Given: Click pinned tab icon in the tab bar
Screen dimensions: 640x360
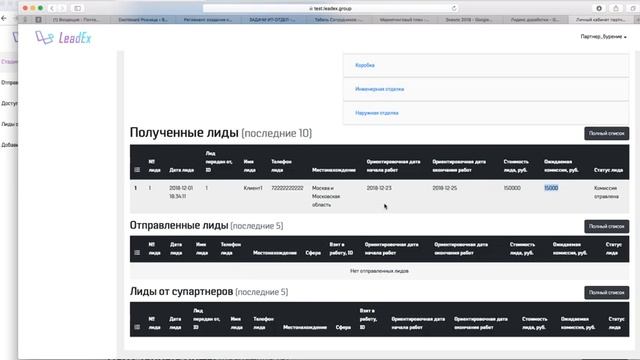Looking at the screenshot, I should click(x=38, y=19).
